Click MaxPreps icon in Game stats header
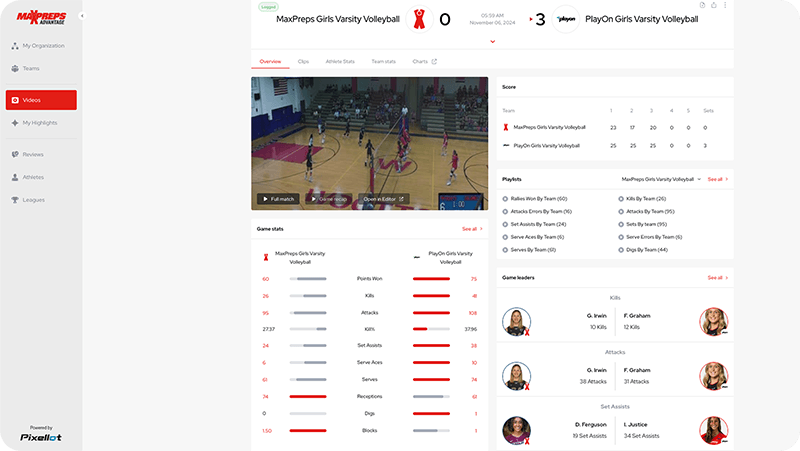800x451 pixels. [x=266, y=258]
